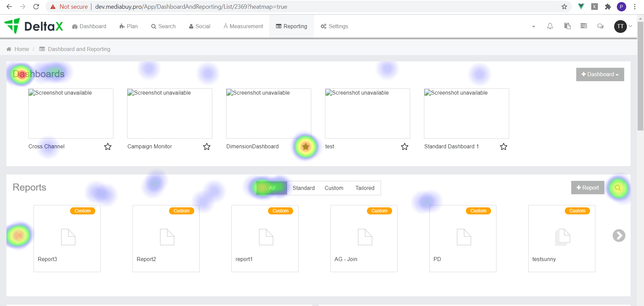The image size is (644, 306).
Task: Open the Report2 card
Action: [166, 239]
